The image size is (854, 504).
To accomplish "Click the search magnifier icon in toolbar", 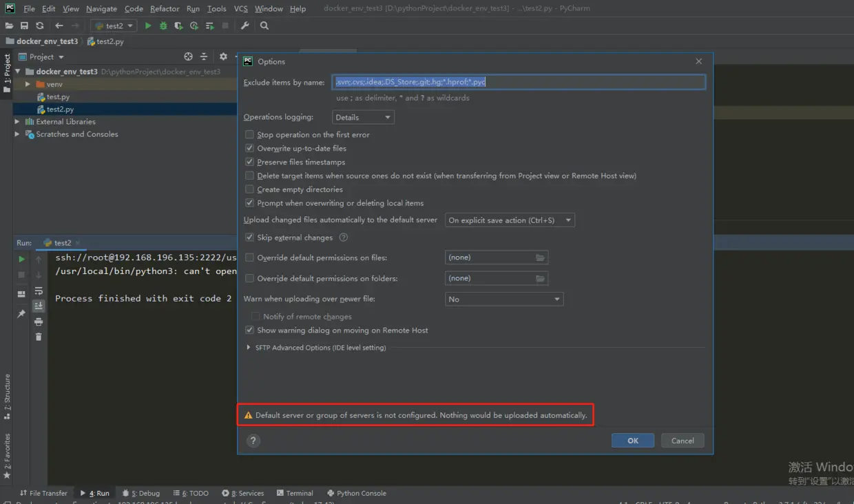I will (264, 25).
